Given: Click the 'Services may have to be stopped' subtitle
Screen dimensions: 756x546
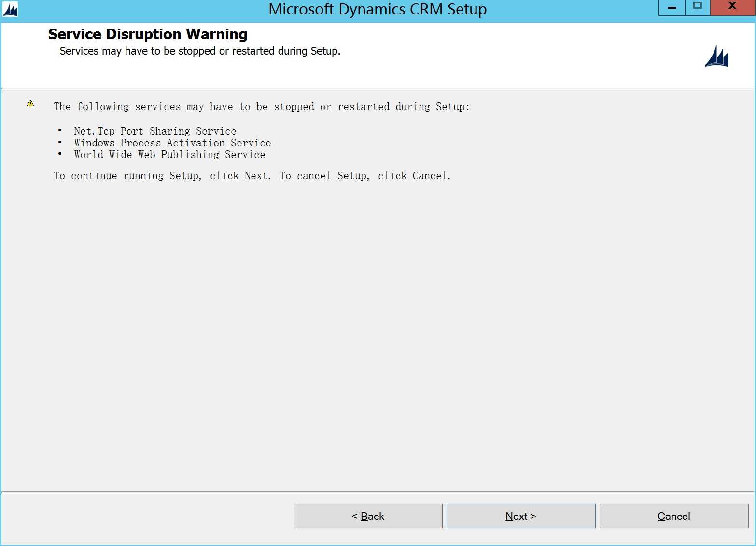Looking at the screenshot, I should 200,51.
